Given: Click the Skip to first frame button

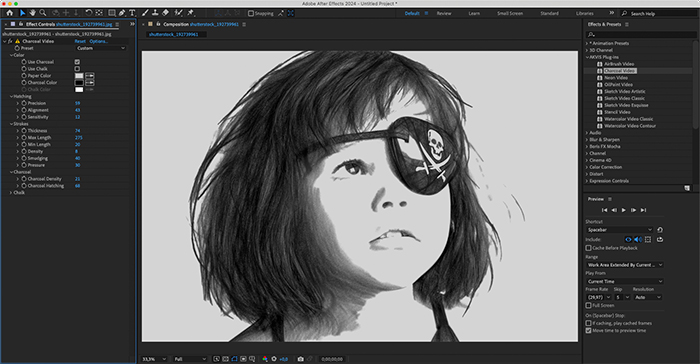Looking at the screenshot, I should [x=604, y=210].
